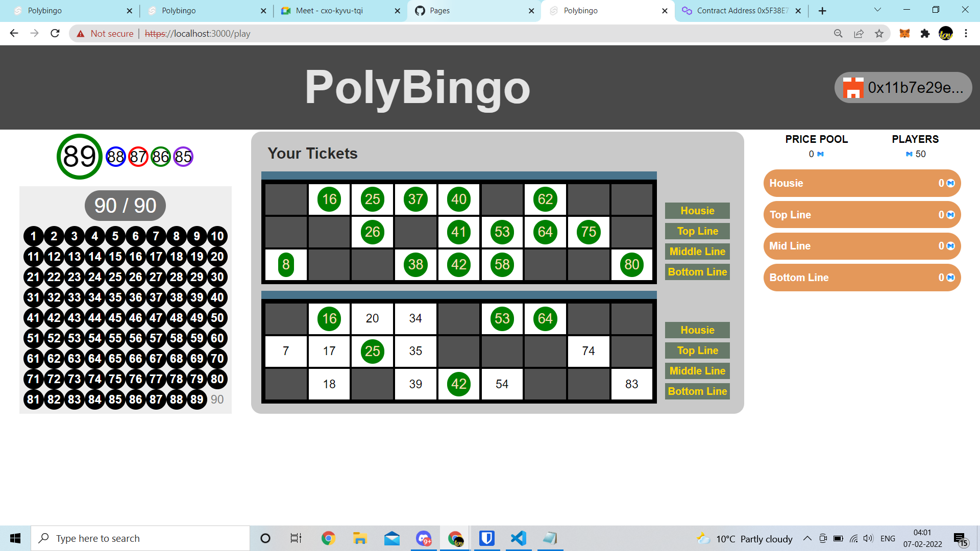Claim Top Line on second ticket
This screenshot has height=551, width=980.
[697, 350]
